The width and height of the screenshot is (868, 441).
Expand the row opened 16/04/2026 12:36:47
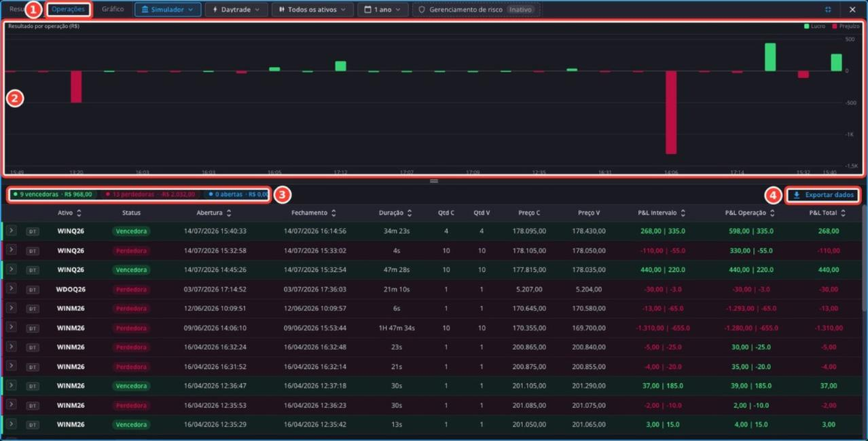coord(12,385)
